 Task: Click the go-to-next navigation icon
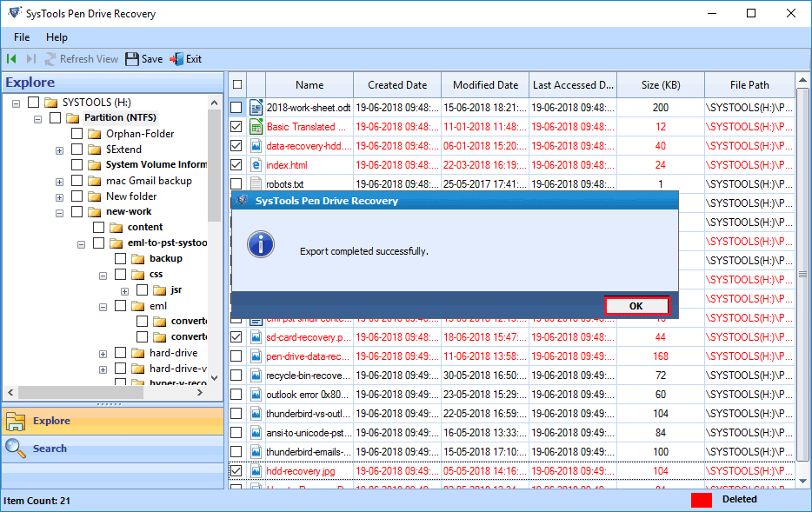[x=30, y=58]
